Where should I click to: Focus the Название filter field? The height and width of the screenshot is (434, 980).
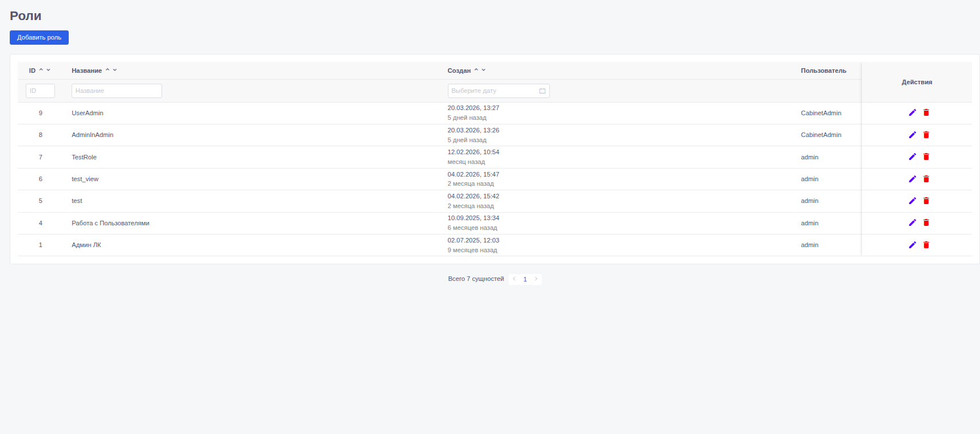click(117, 91)
